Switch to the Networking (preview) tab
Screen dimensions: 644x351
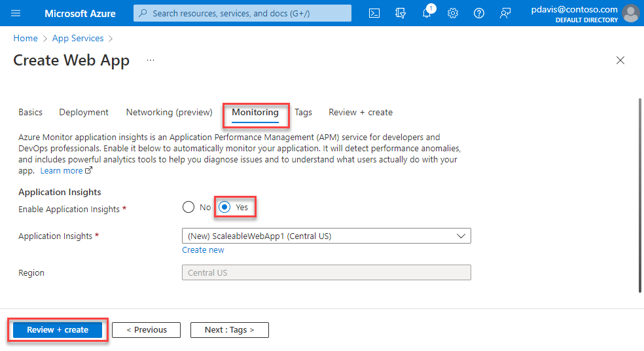click(169, 113)
